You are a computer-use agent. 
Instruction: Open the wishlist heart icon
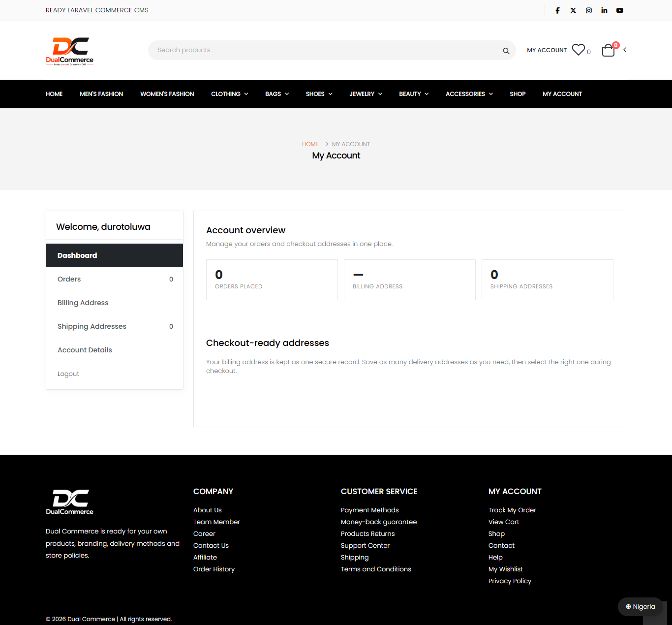(579, 50)
